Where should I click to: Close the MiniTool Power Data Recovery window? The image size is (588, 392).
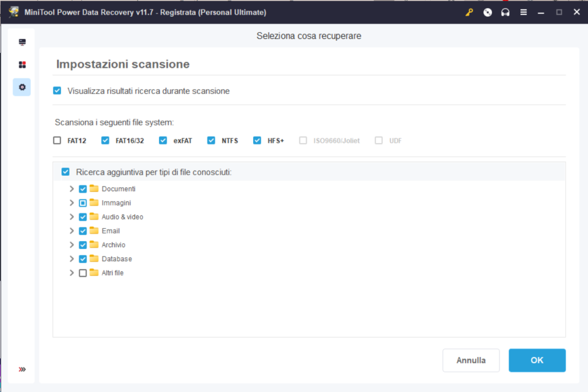577,12
